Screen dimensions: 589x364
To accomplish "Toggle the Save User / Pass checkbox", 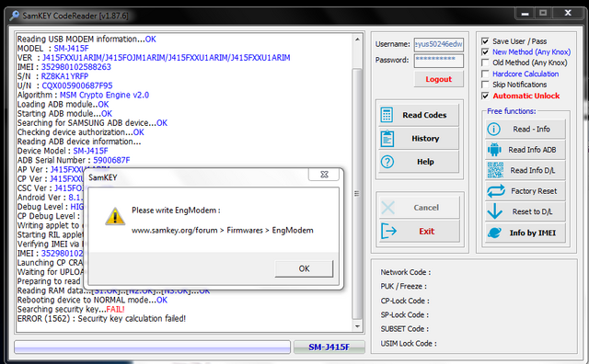I will tap(485, 40).
